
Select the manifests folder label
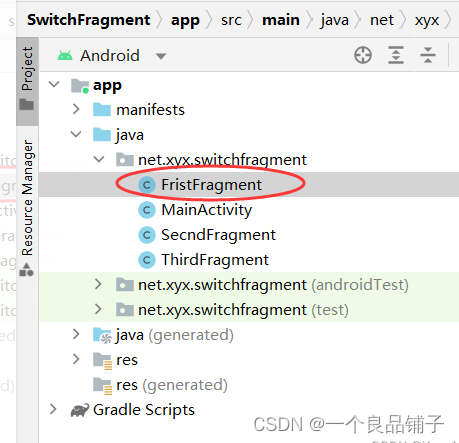pos(150,110)
